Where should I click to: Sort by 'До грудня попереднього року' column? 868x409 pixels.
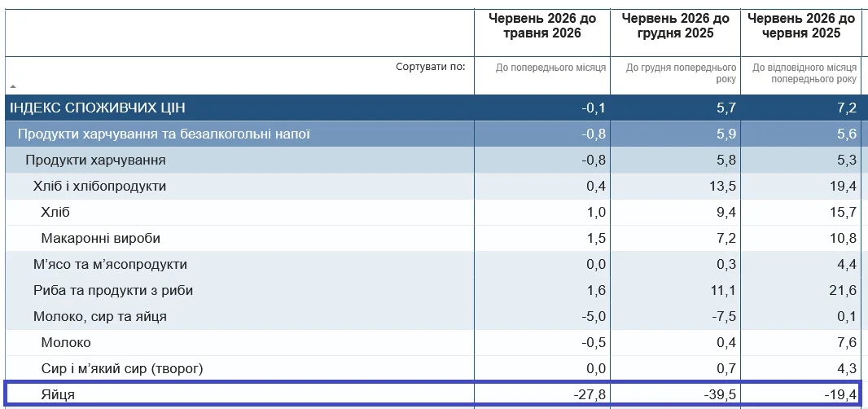(x=681, y=73)
